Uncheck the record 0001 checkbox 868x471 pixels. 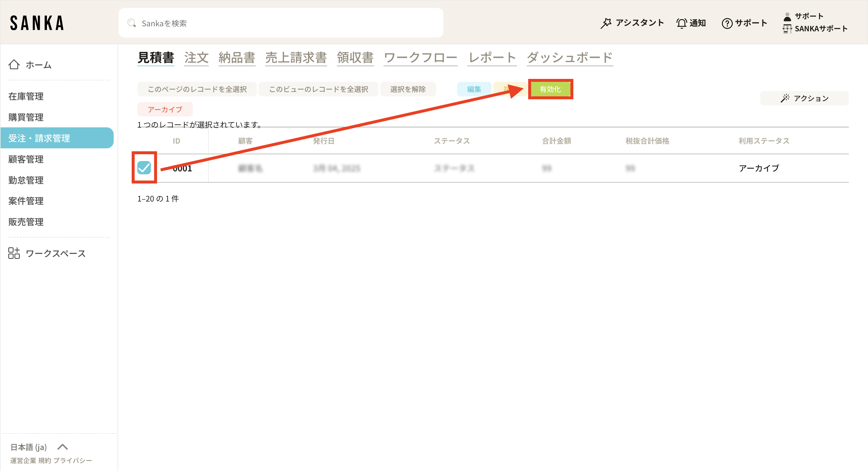coord(144,168)
